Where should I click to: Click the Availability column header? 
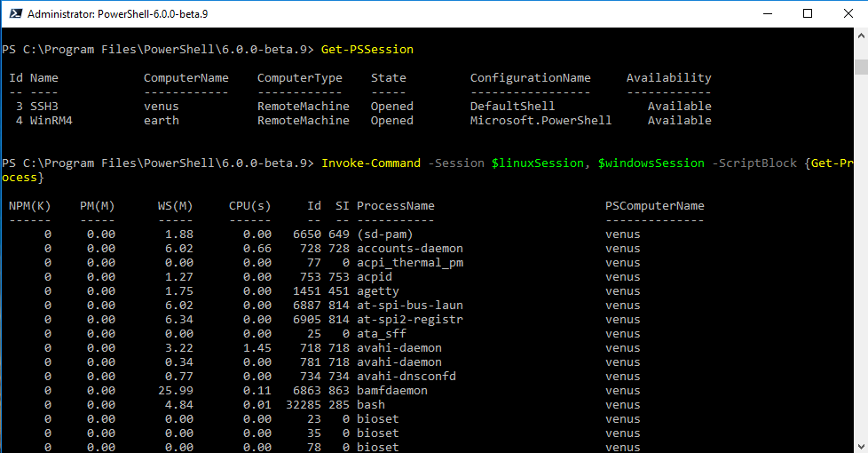click(668, 78)
